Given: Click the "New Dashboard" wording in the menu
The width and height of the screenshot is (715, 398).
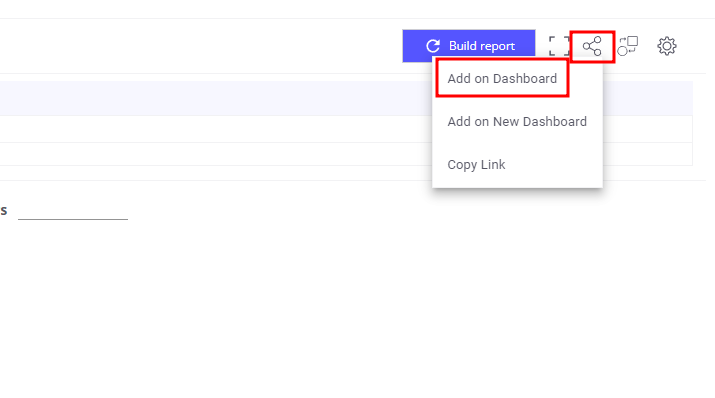Looking at the screenshot, I should [x=540, y=121].
